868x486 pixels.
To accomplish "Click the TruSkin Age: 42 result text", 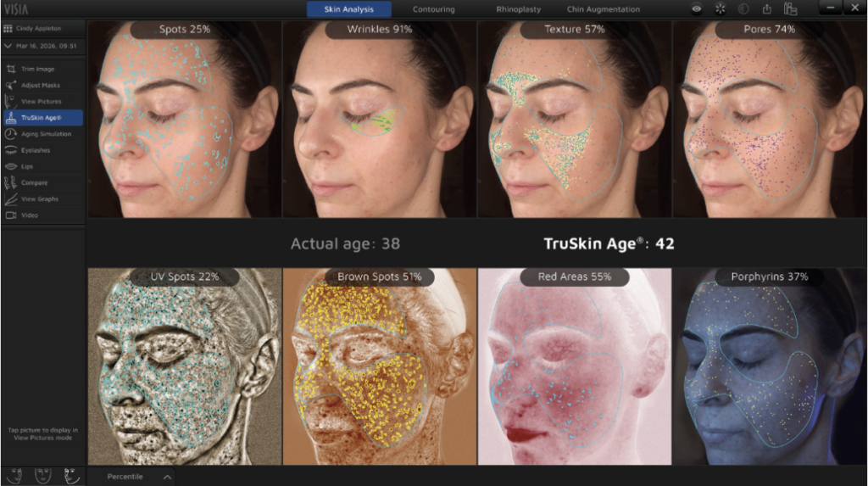I will (x=609, y=243).
